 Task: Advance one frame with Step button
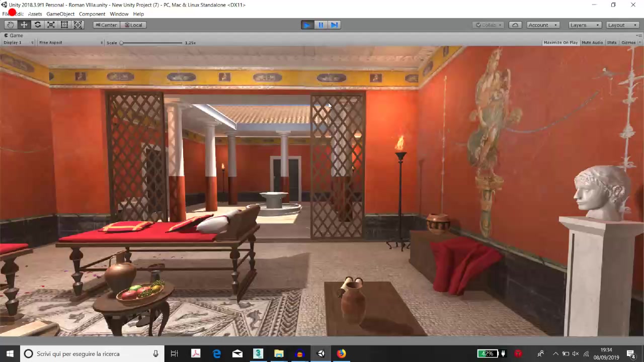click(334, 25)
